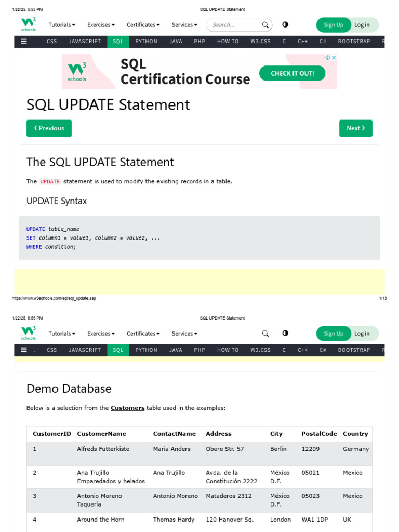Select BOOTSTRAP in the second page navbar

coord(354,350)
